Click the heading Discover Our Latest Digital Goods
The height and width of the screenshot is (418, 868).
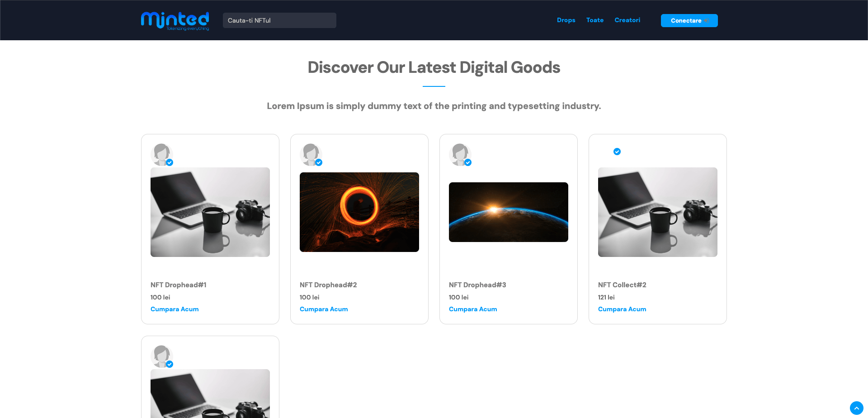click(x=434, y=67)
